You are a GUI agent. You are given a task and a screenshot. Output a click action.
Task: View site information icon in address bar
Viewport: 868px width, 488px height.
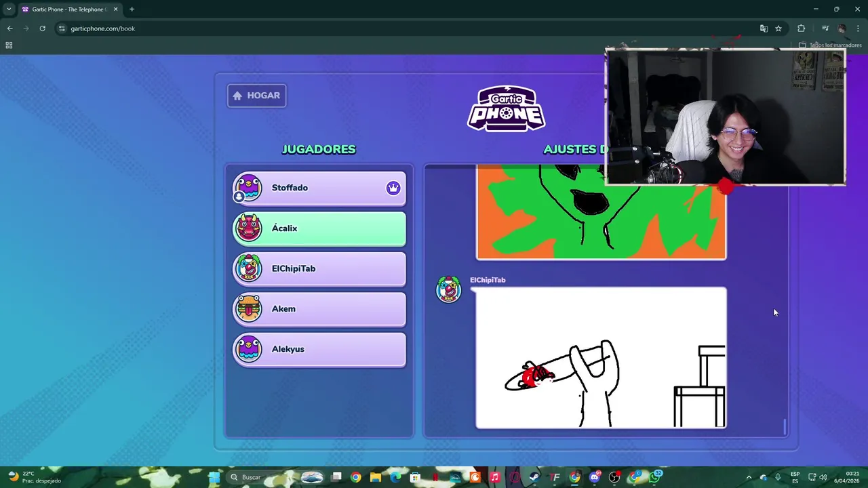tap(62, 28)
